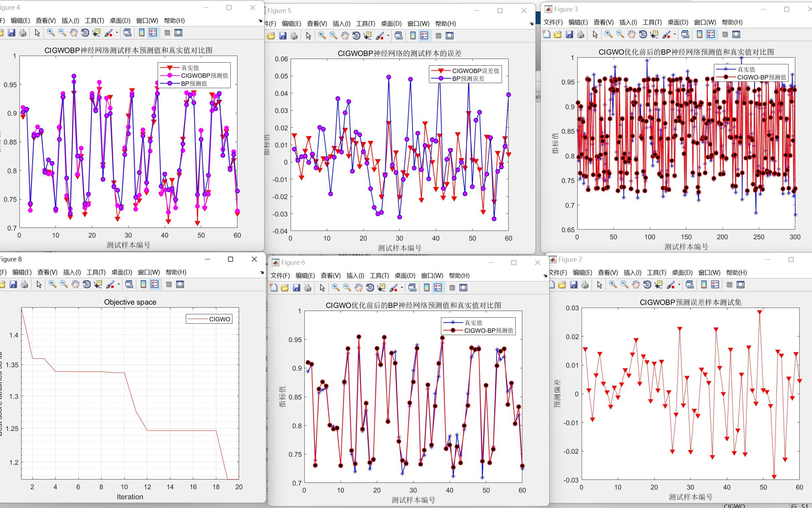Click dock figure arrow in Figure 5 menubar
The width and height of the screenshot is (812, 508).
tap(531, 24)
